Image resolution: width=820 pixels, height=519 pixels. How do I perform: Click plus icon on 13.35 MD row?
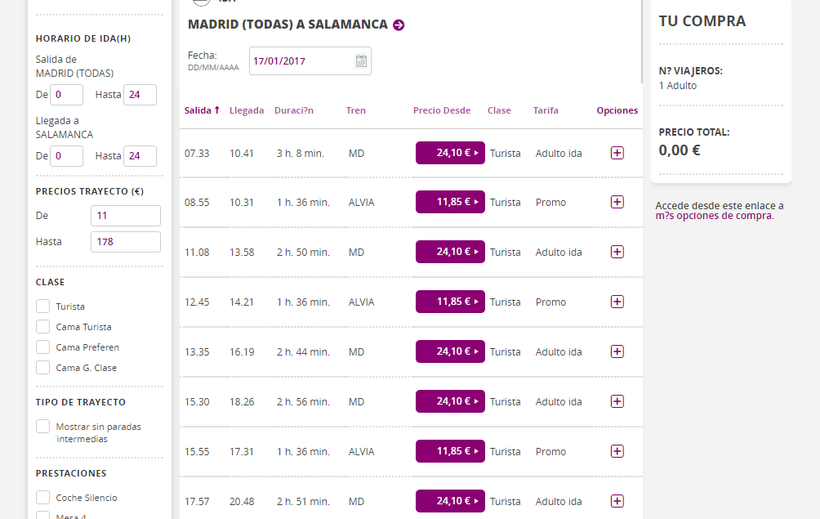(x=617, y=352)
